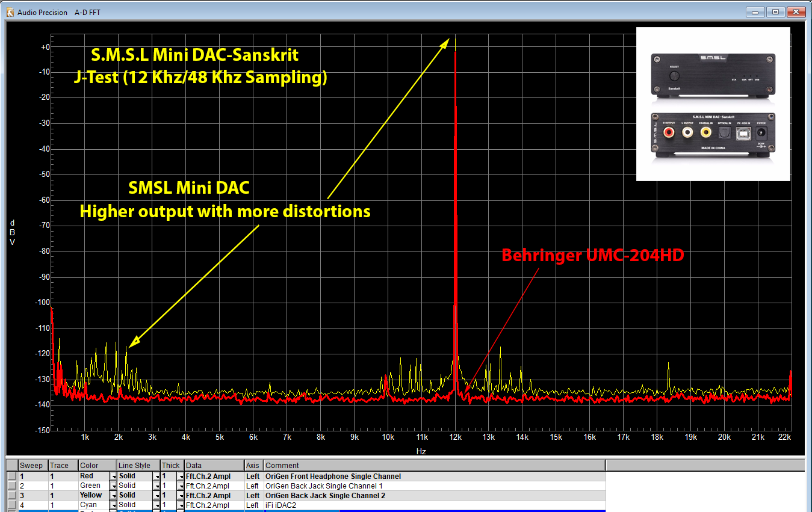Open the Cyan color dropdown arrow

(113, 505)
